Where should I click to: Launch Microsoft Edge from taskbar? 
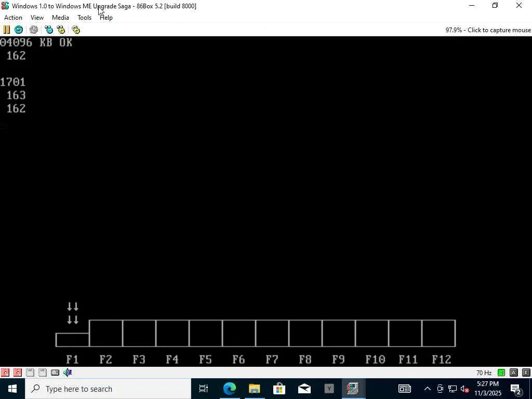(x=229, y=389)
